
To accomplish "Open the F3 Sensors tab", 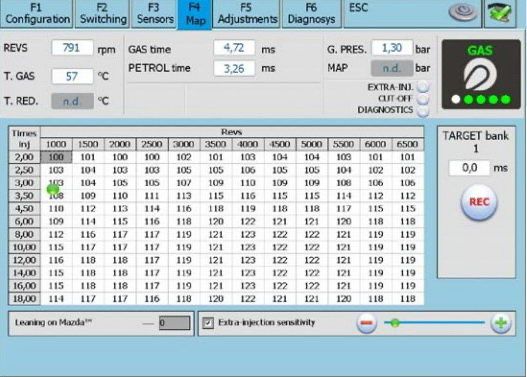I will point(155,13).
